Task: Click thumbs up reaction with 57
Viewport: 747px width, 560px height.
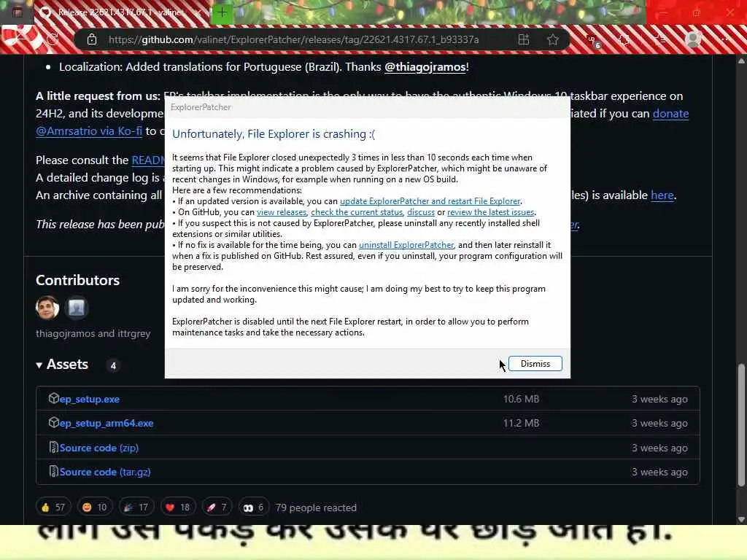Action: click(53, 507)
